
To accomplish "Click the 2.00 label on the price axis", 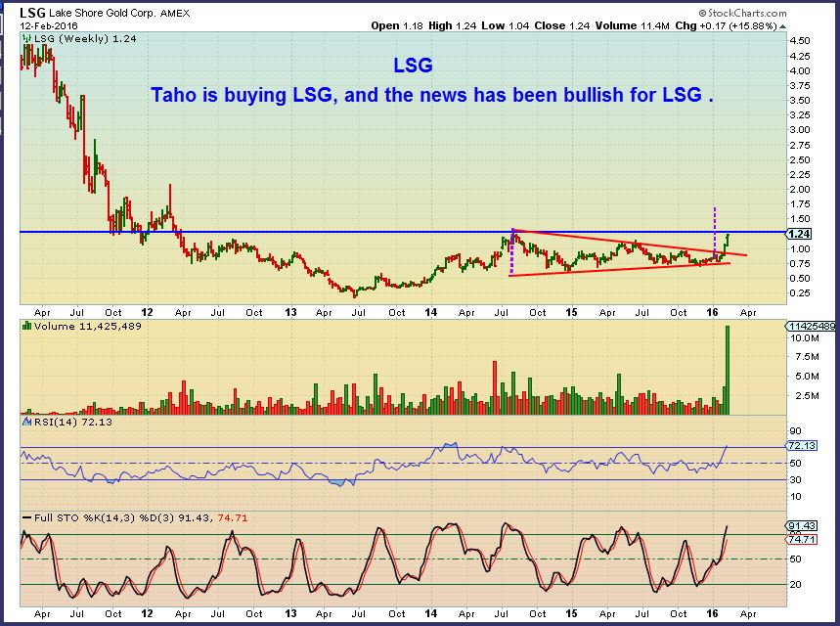I will coord(799,189).
